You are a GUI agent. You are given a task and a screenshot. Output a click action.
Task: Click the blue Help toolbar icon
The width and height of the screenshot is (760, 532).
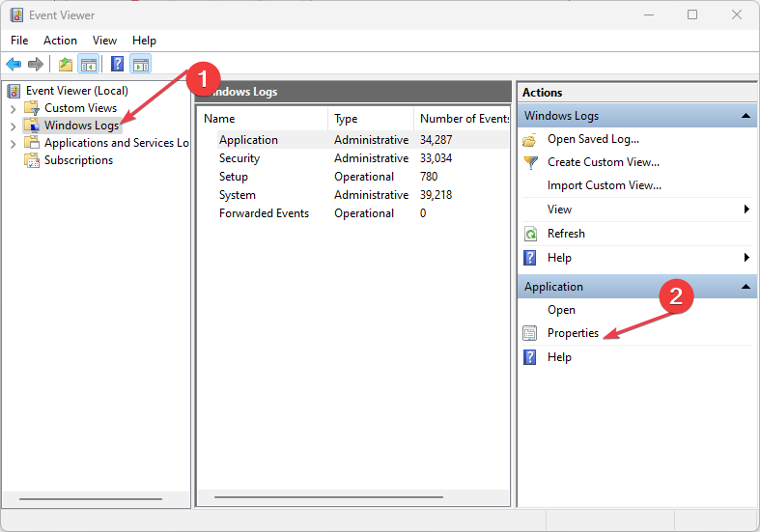(117, 64)
